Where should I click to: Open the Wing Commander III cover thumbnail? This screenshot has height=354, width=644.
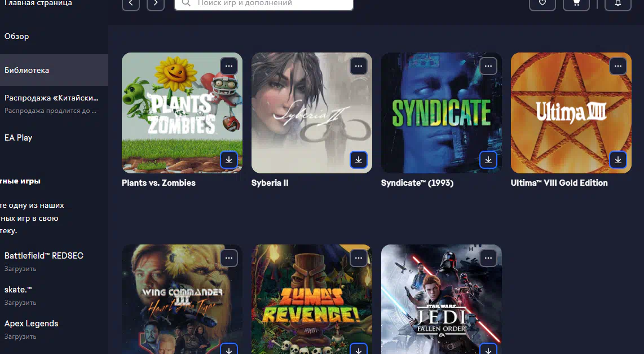point(182,299)
